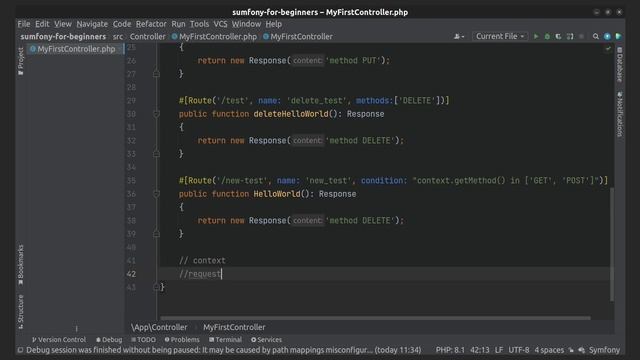This screenshot has height=360, width=640.
Task: Click the colorful IDE services icon at top right
Action: (x=619, y=36)
